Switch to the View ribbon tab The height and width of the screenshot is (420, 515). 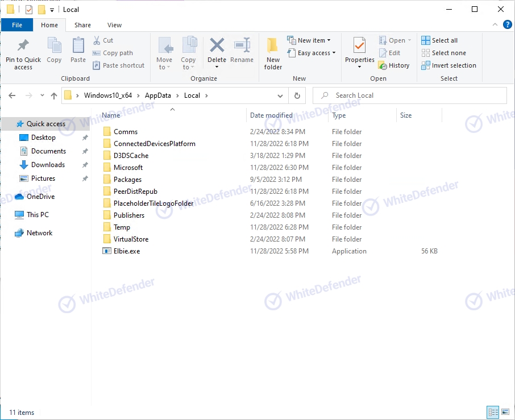pyautogui.click(x=114, y=25)
